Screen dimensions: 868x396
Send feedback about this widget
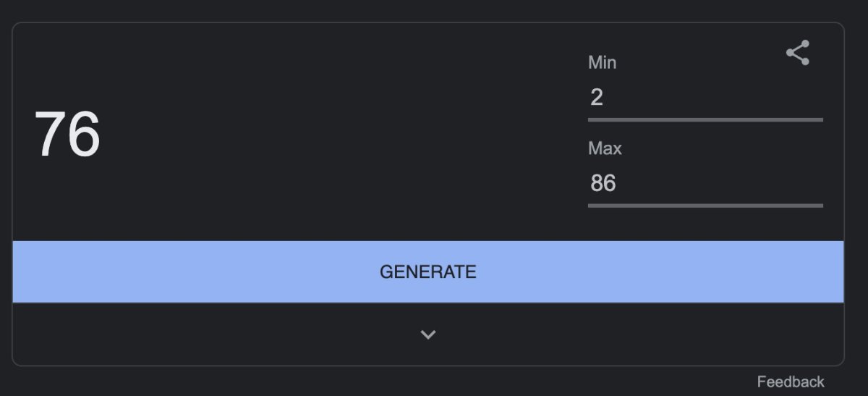point(791,382)
